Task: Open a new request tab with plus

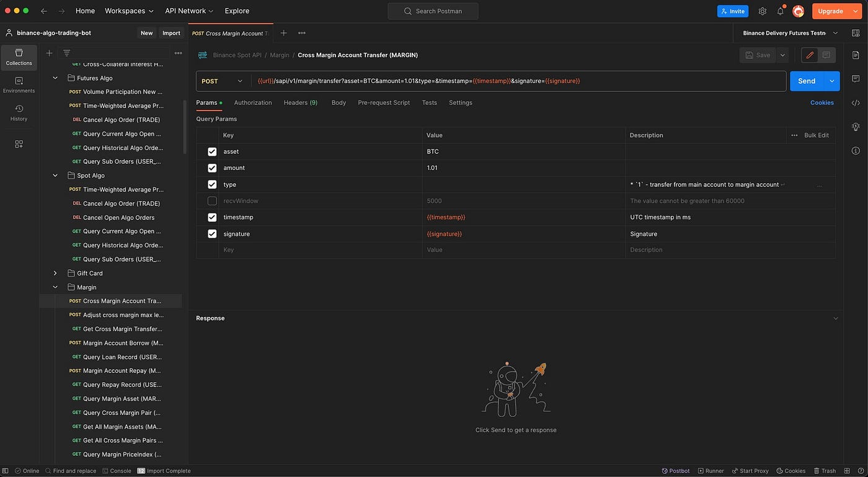Action: click(283, 33)
